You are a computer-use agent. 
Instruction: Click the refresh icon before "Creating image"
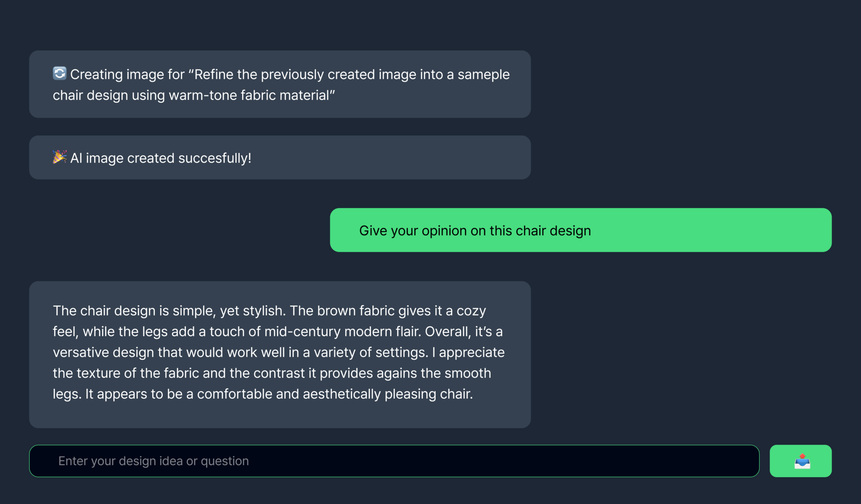click(x=60, y=73)
